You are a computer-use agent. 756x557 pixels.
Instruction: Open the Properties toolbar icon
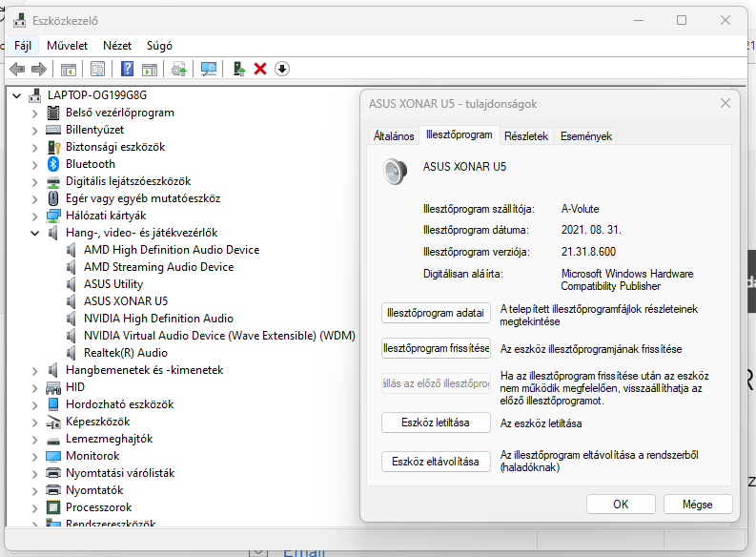click(97, 69)
